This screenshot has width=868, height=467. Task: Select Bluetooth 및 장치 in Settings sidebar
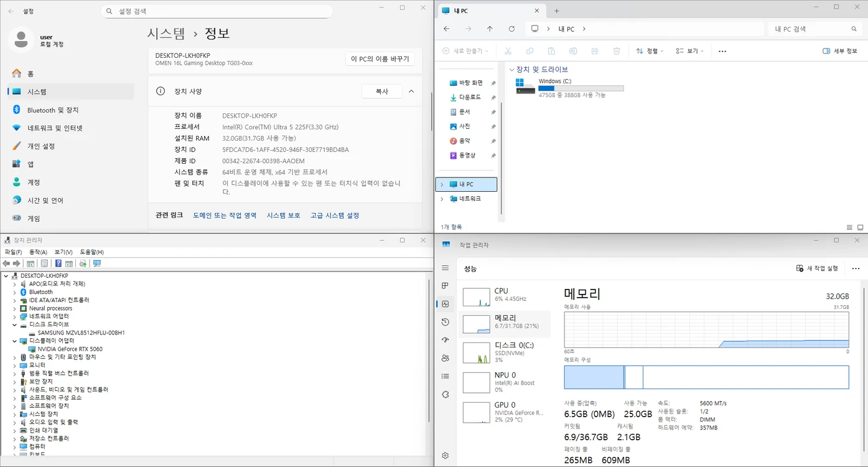[x=70, y=110]
